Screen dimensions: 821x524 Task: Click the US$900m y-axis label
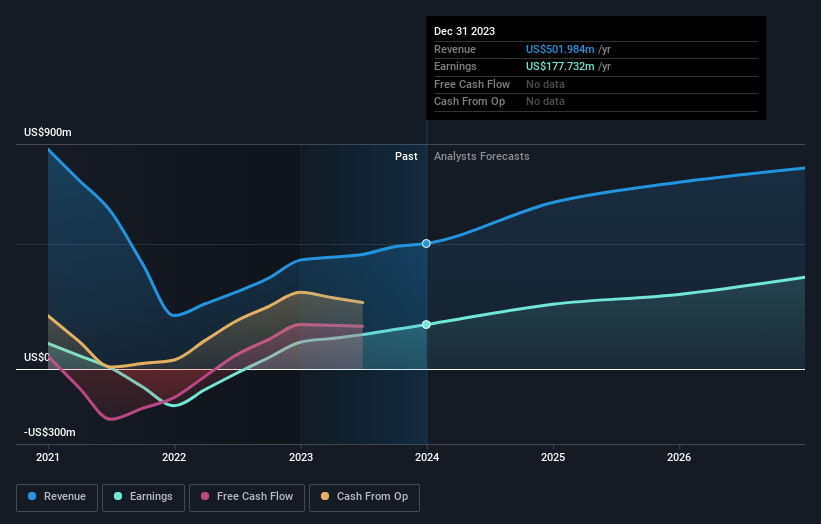point(48,132)
